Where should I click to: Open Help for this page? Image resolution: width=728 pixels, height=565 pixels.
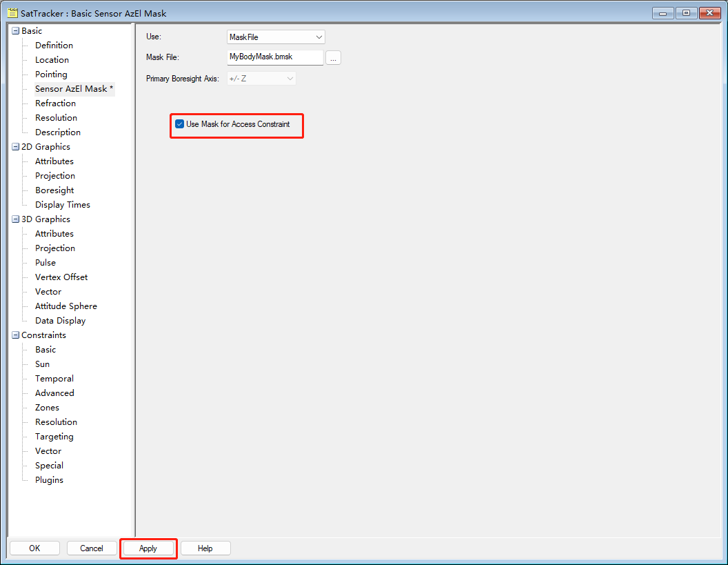[x=205, y=548]
